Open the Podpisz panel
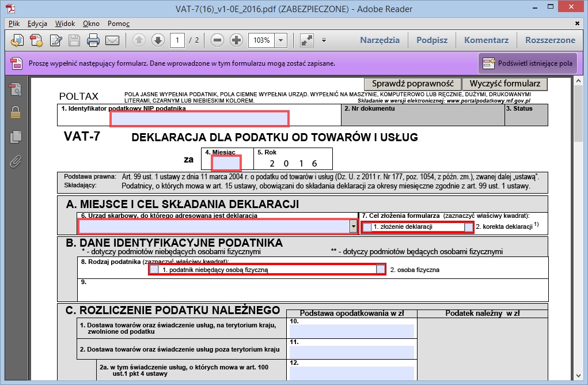This screenshot has width=588, height=385. (x=432, y=40)
